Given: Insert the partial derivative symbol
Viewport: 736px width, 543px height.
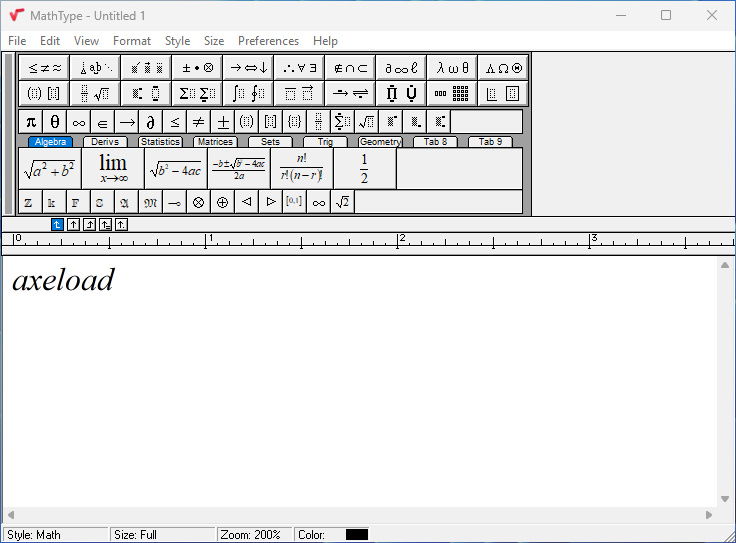Looking at the screenshot, I should pos(151,122).
